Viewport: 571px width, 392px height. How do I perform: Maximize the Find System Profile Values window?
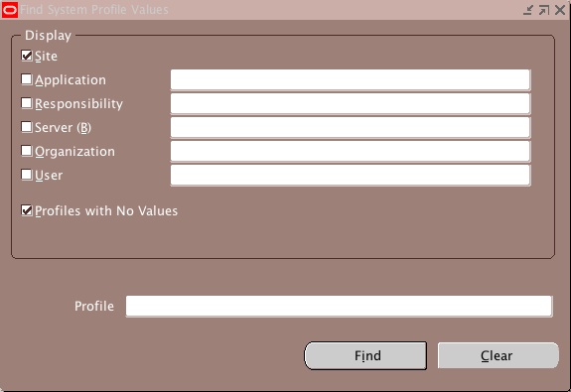pyautogui.click(x=544, y=10)
